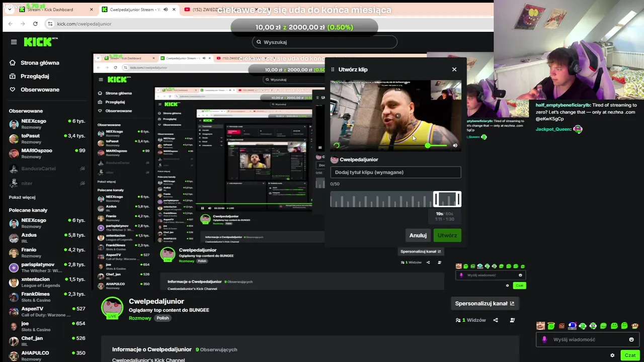This screenshot has height=362, width=644.
Task: Open chat settings gear icon
Action: tap(612, 355)
